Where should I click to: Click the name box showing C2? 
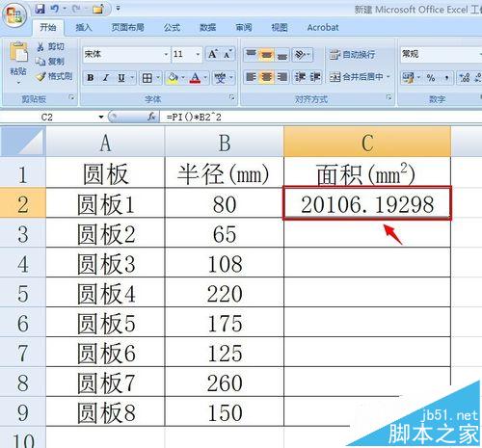click(48, 118)
